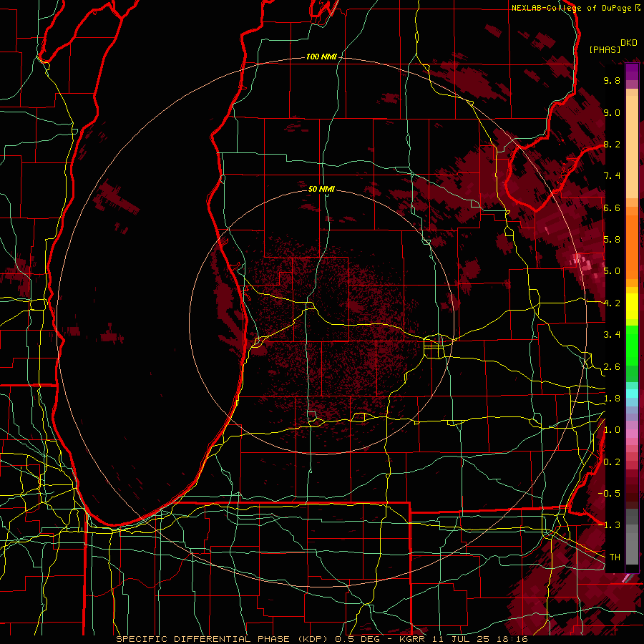
Task: Click the 7.4 scale value
Action: click(x=612, y=176)
